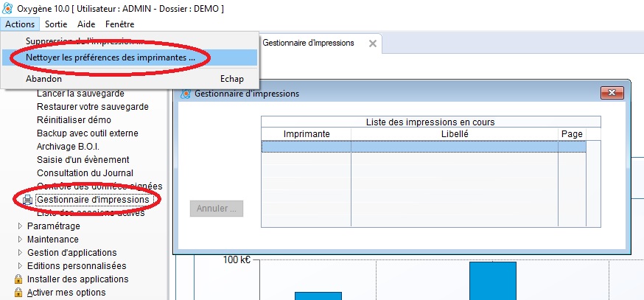Open the Sortie menu
This screenshot has width=644, height=300.
pos(56,24)
